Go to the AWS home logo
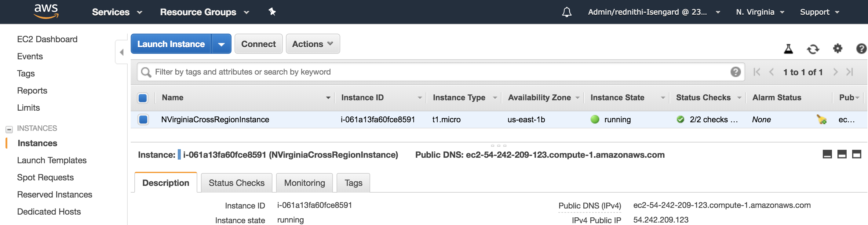This screenshot has height=225, width=868. point(46,12)
